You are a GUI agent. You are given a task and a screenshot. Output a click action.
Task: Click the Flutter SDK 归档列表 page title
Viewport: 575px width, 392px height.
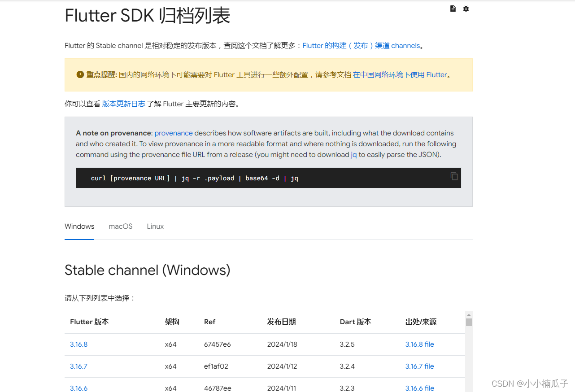(147, 15)
